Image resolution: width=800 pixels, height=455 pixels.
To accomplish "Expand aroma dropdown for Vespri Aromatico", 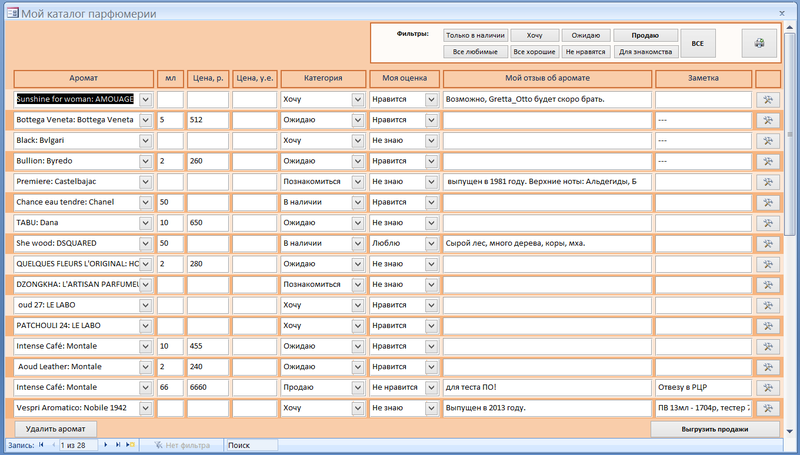I will click(145, 408).
